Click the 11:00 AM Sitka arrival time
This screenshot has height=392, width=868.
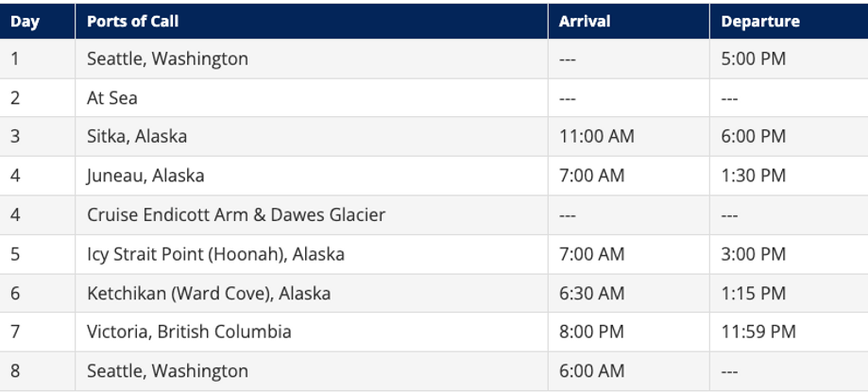click(597, 137)
